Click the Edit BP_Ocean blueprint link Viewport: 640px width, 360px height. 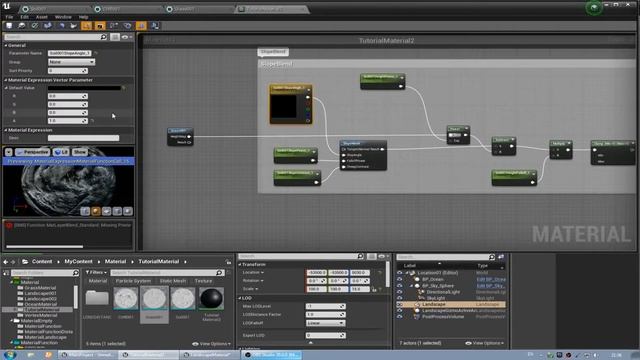[491, 280]
